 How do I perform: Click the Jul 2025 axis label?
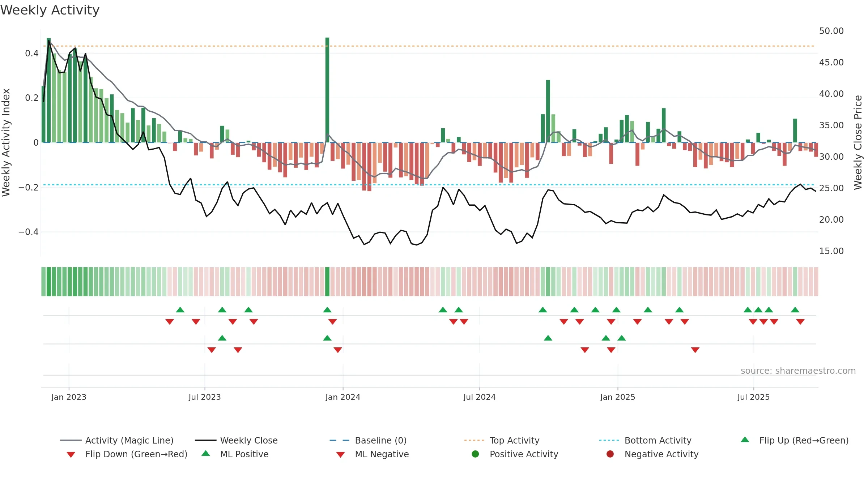pyautogui.click(x=754, y=397)
